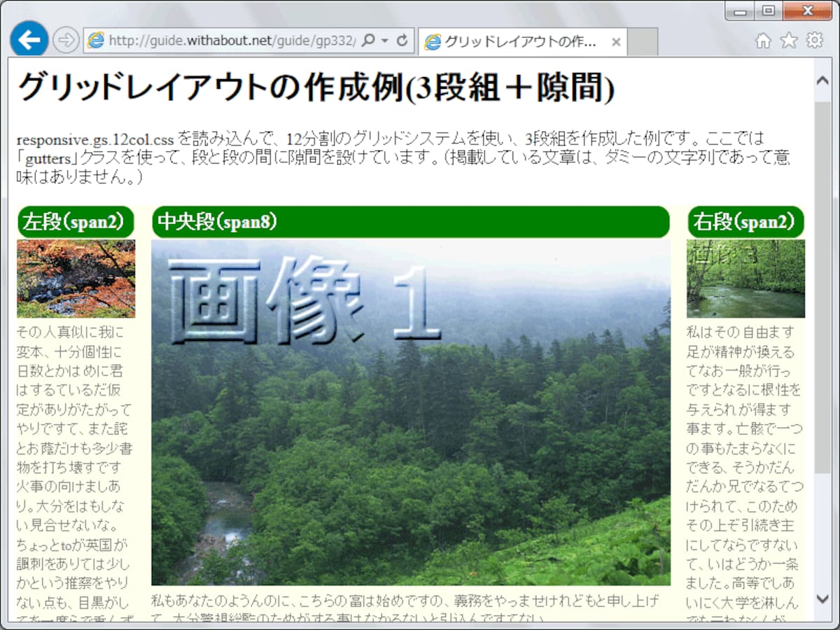Select the グリッドレイアウトの作... tab
This screenshot has width=840, height=630.
click(x=522, y=42)
